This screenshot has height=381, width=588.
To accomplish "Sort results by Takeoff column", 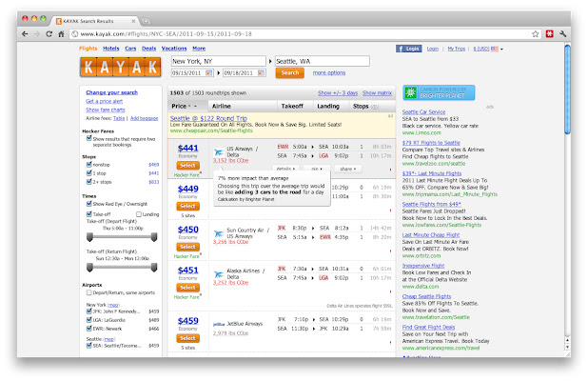I will click(292, 107).
